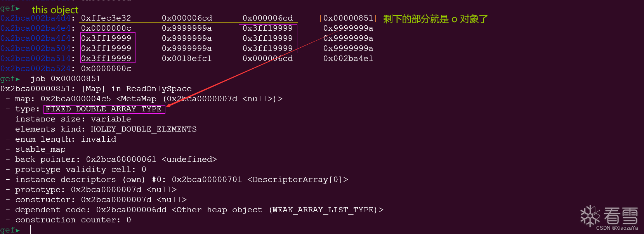The image size is (644, 234).
Task: Click the 0x002ba4e1 memory value
Action: 348,58
